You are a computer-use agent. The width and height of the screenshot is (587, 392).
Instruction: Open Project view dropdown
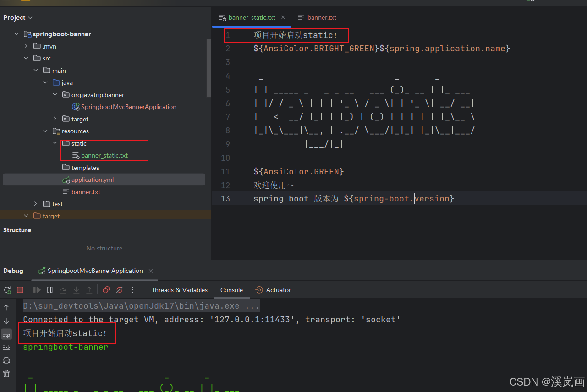pos(18,17)
